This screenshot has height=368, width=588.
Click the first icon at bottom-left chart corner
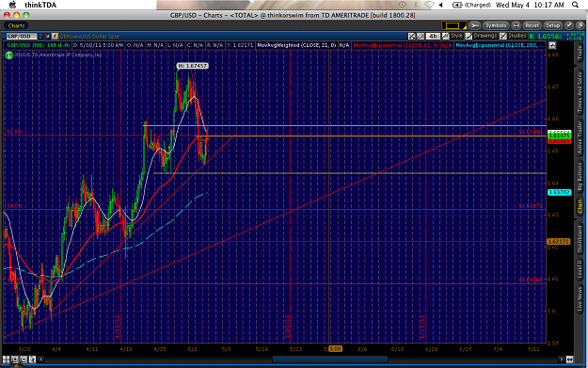6,360
